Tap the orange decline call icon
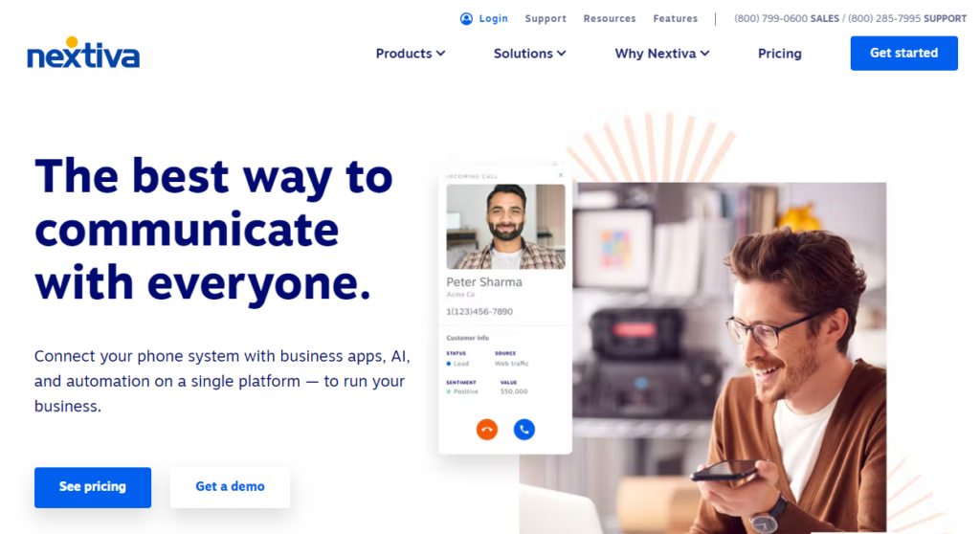Image resolution: width=980 pixels, height=534 pixels. [487, 430]
